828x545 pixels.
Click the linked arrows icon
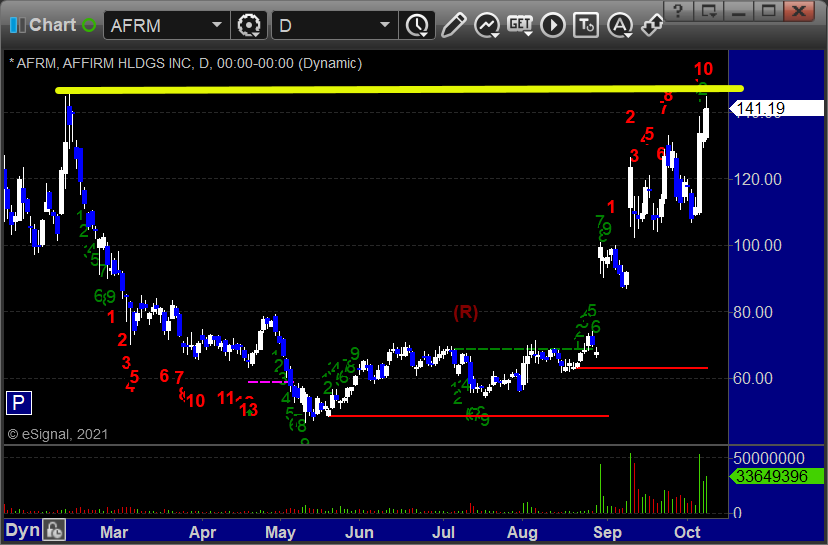pyautogui.click(x=652, y=25)
